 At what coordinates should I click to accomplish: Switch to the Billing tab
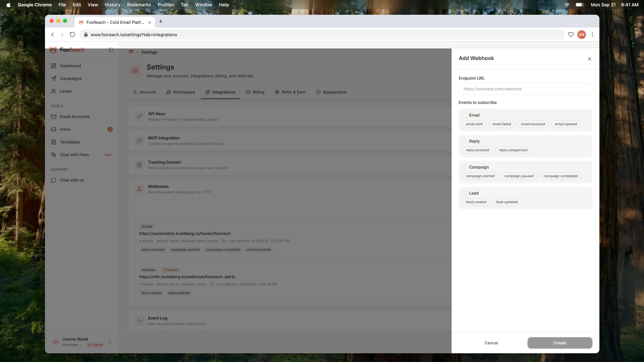click(255, 92)
